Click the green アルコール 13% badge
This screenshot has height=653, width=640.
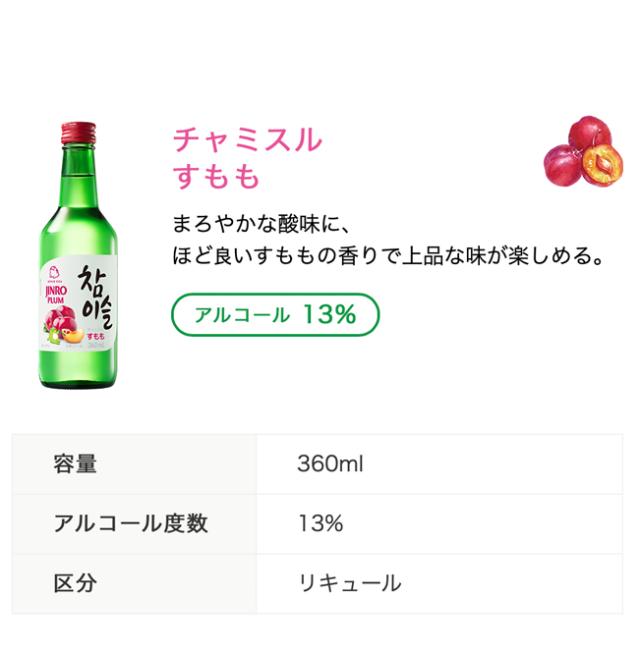point(275,315)
